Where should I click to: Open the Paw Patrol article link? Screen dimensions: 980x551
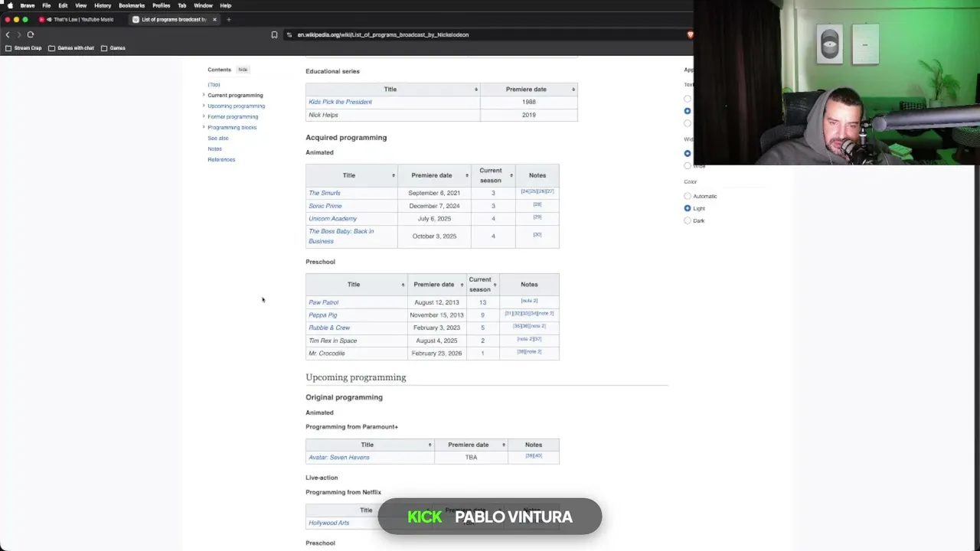(x=323, y=302)
